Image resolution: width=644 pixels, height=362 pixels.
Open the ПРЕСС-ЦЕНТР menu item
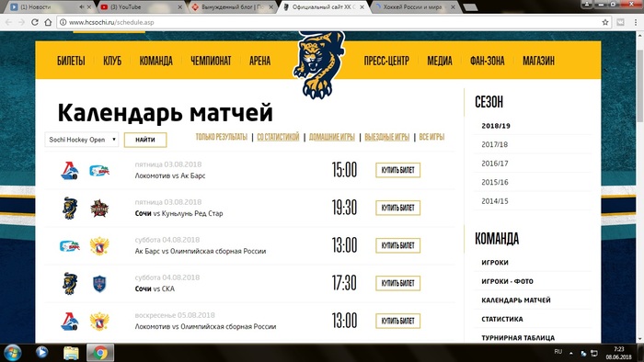click(386, 61)
